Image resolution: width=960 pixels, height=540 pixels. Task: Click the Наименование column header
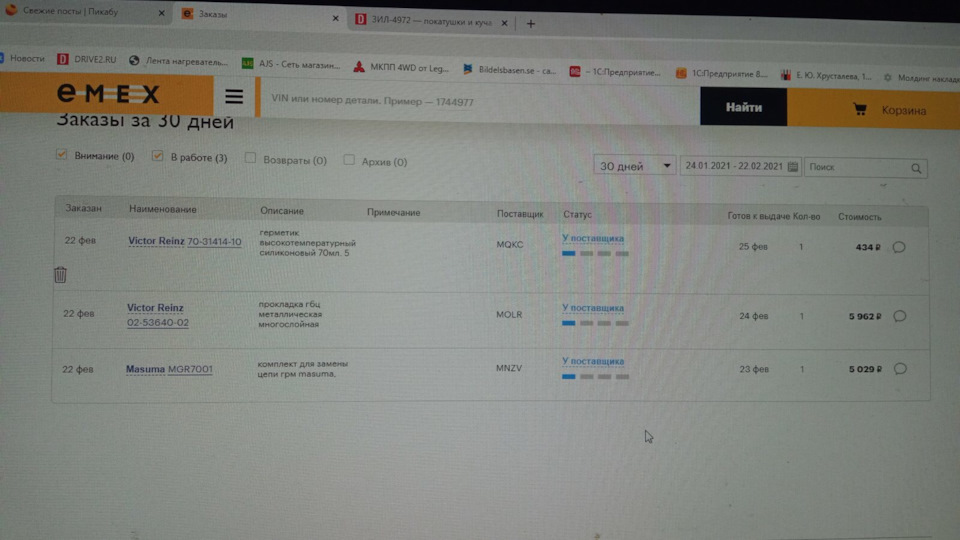(162, 209)
